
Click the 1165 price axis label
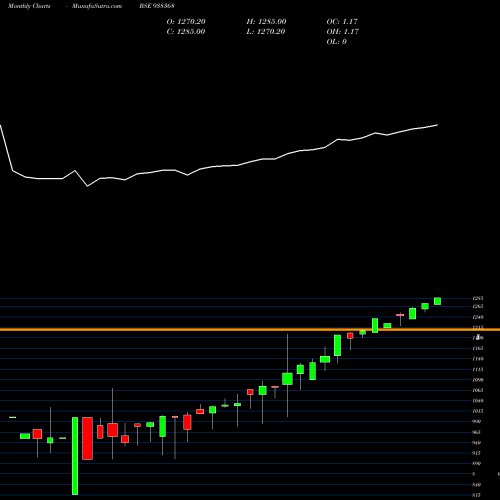pos(478,348)
